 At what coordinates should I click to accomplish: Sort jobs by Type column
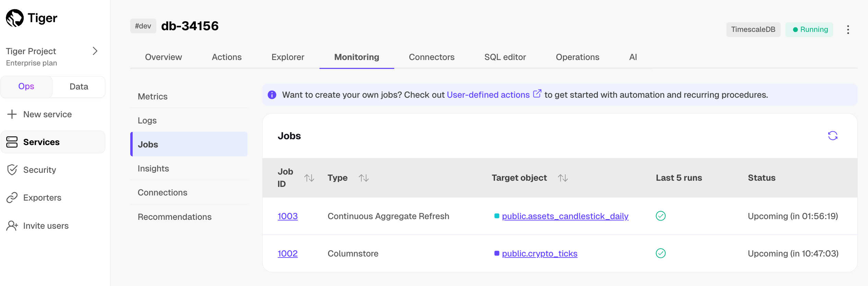click(363, 178)
